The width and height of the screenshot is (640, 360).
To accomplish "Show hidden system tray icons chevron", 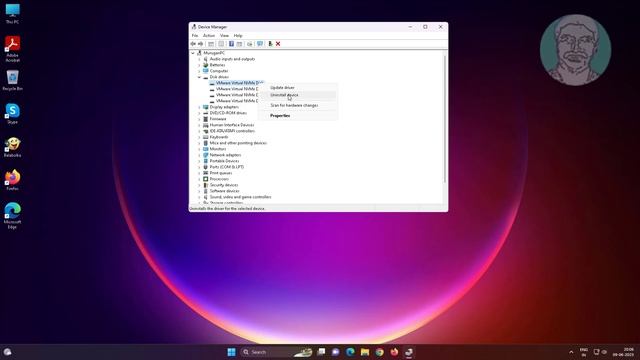I will (571, 352).
